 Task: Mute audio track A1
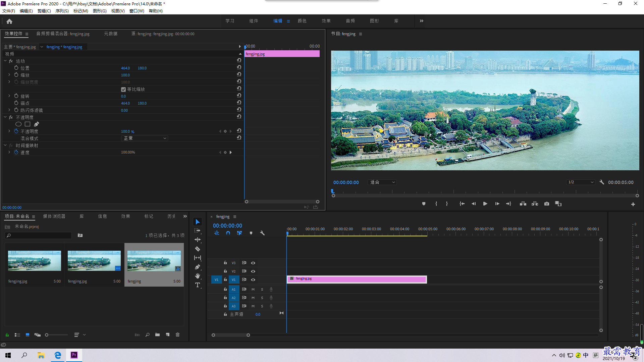253,290
